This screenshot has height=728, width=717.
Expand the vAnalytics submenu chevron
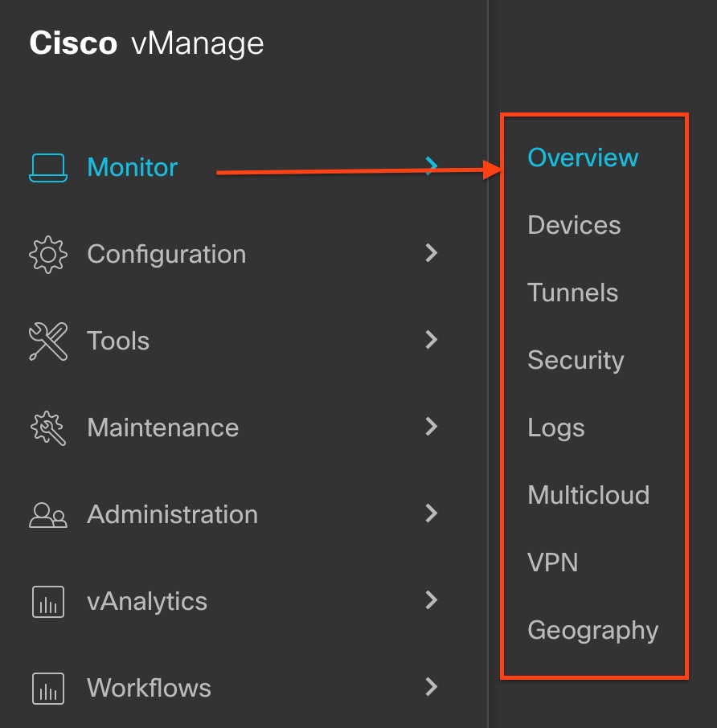[432, 600]
